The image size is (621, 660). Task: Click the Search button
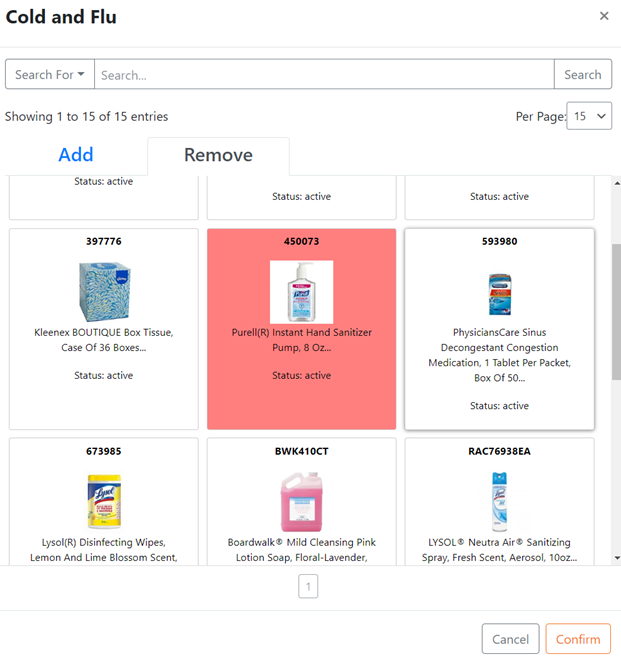click(x=583, y=74)
